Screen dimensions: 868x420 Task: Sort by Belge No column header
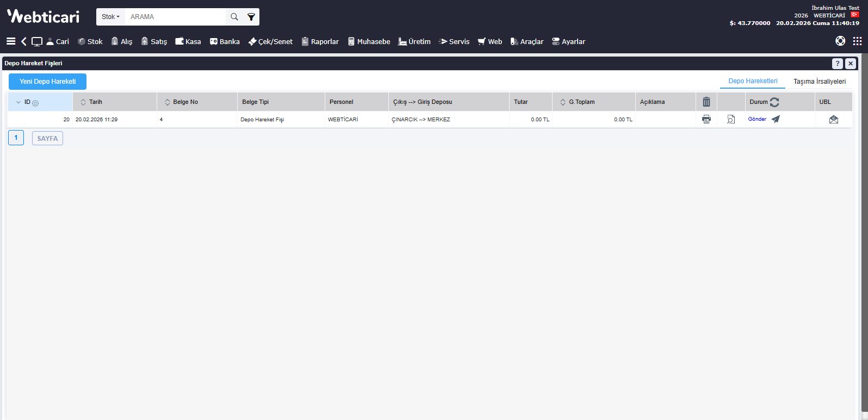tap(185, 102)
